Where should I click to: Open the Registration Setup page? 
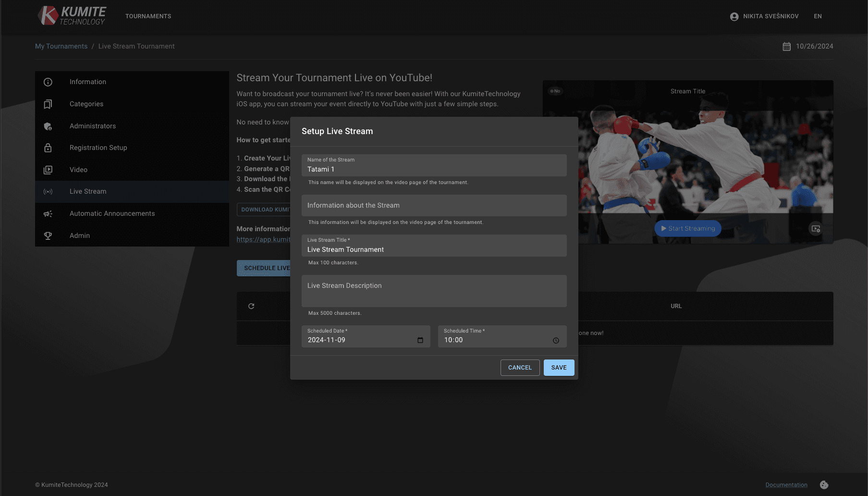pyautogui.click(x=98, y=148)
